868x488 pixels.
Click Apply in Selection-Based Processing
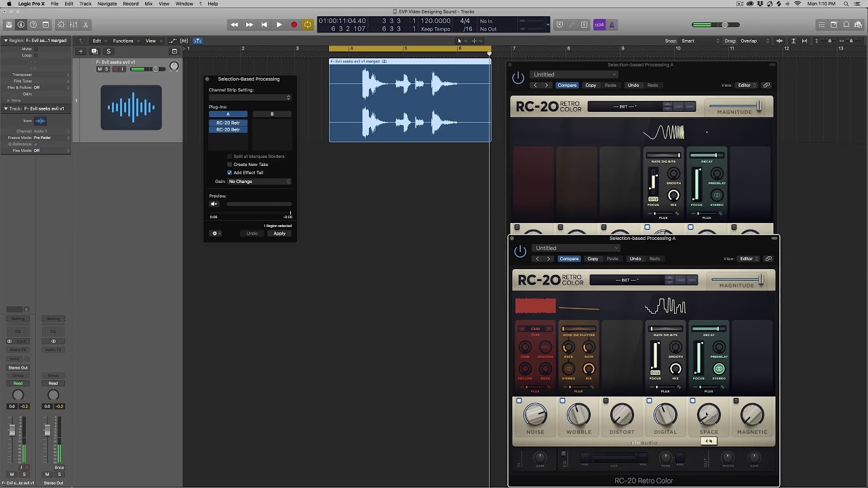pos(279,233)
